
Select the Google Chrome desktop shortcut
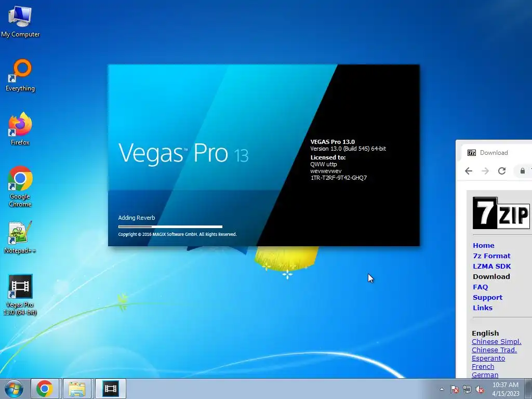coord(20,187)
